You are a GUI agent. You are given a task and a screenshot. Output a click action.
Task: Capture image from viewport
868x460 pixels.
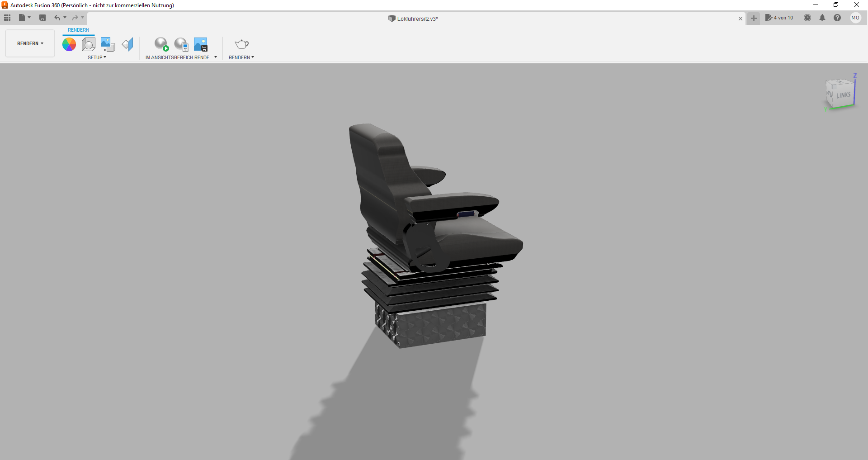201,44
